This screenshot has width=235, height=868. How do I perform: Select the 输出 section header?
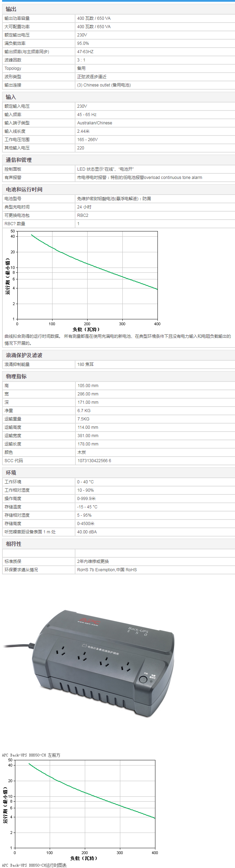coord(11,9)
